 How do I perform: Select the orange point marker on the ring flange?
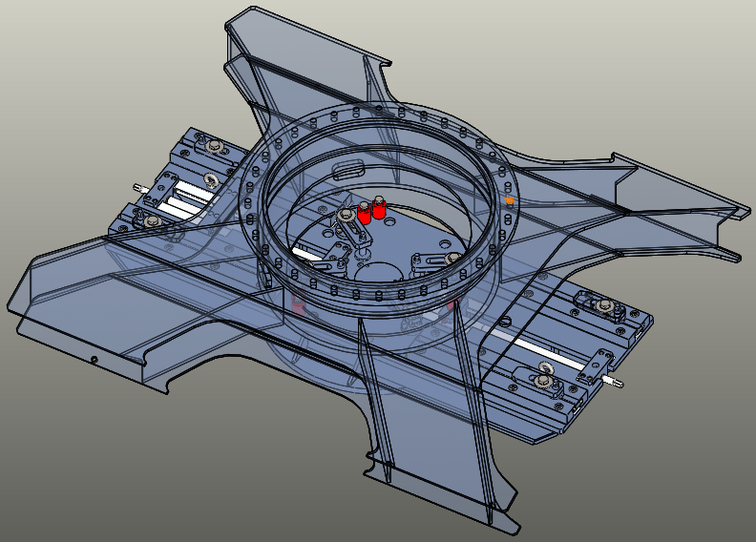[509, 199]
